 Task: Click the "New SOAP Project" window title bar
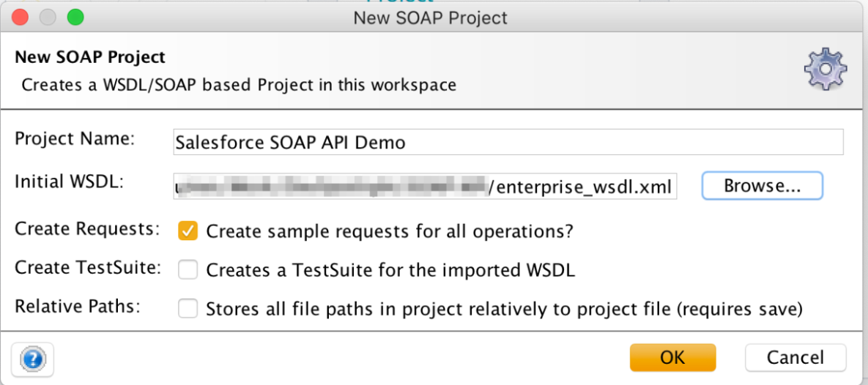click(x=430, y=17)
